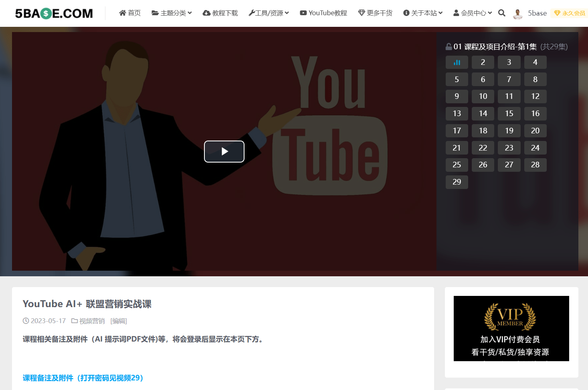Select episode 27
588x390 pixels.
(x=509, y=165)
